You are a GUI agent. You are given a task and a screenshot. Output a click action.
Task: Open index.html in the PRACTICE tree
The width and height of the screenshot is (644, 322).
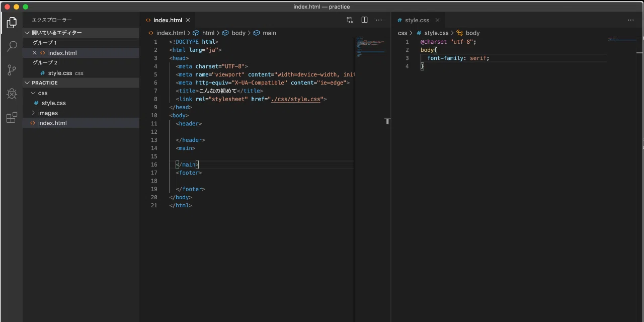click(81, 123)
